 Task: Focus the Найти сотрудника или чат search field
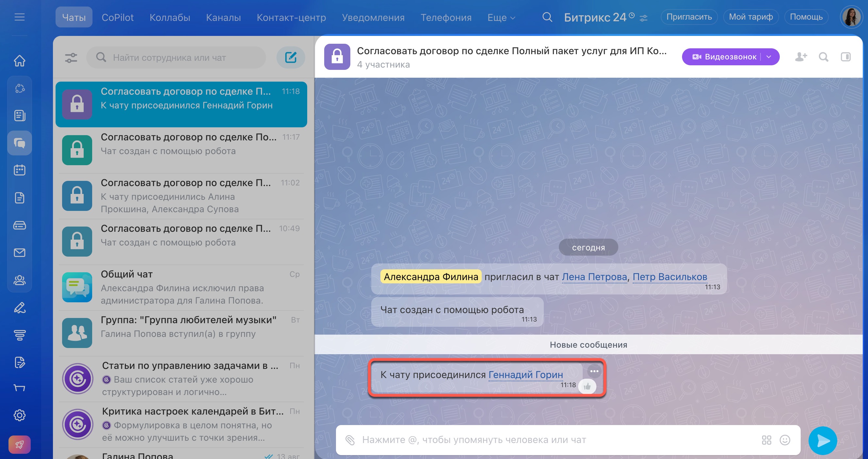coord(176,57)
